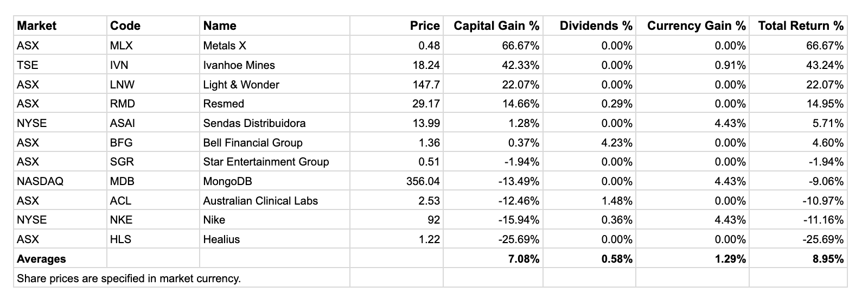868x305 pixels.
Task: Select the Dividends % header cell
Action: coord(596,26)
